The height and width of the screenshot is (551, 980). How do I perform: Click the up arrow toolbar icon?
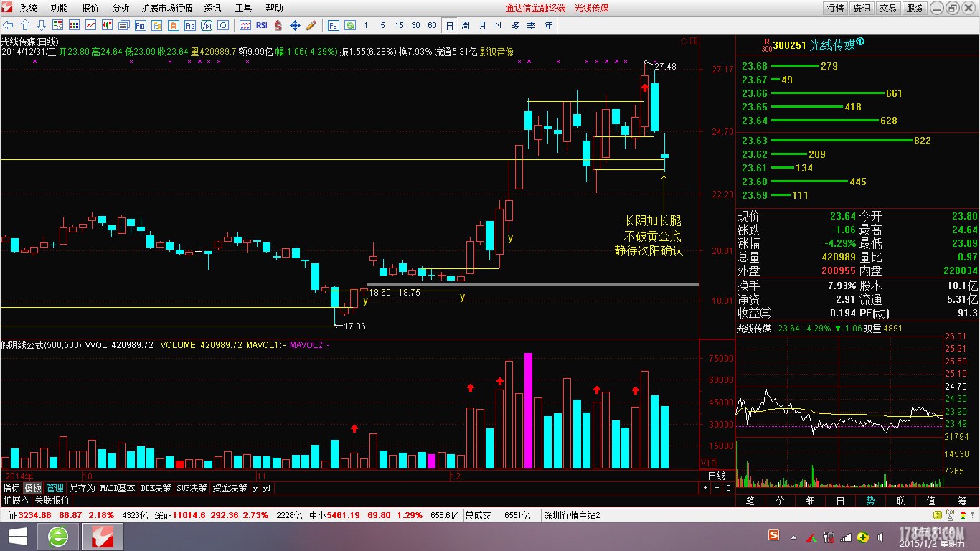[24, 25]
